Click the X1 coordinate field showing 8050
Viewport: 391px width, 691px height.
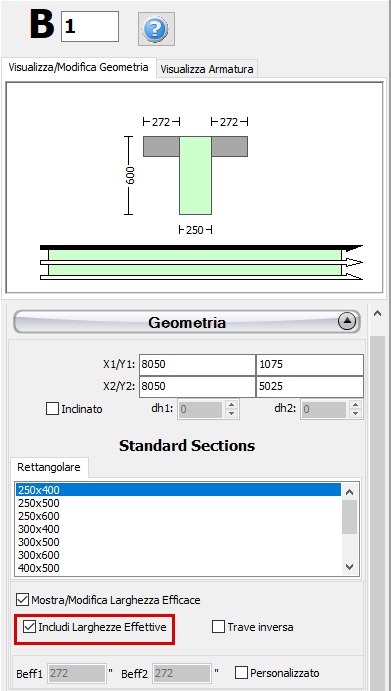(x=197, y=364)
